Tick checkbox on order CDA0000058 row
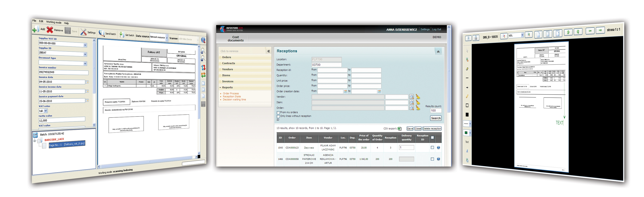 (432, 159)
